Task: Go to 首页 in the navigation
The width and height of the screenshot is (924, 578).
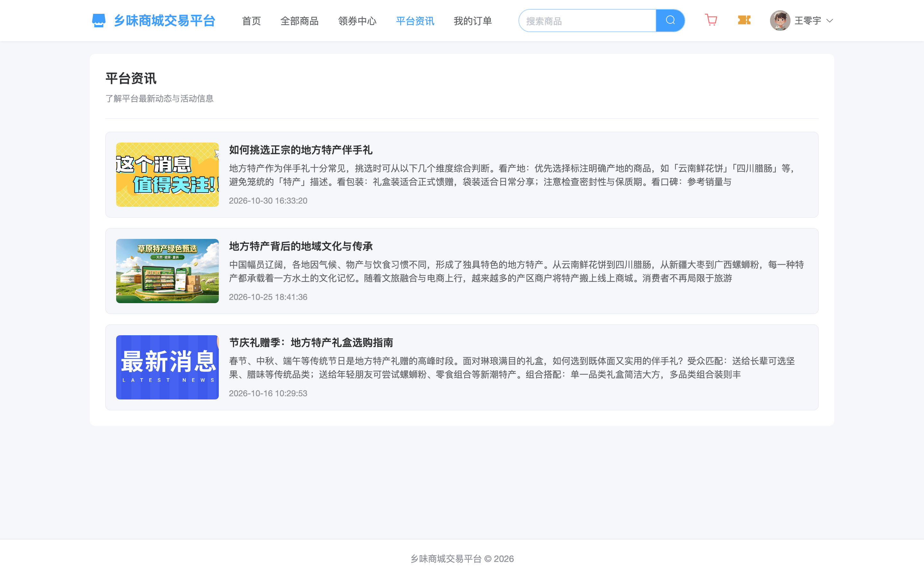Action: click(x=251, y=21)
